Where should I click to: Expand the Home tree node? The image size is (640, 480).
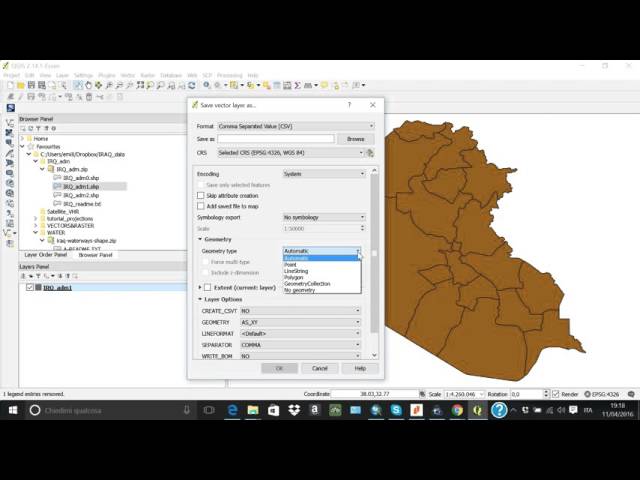coord(22,138)
